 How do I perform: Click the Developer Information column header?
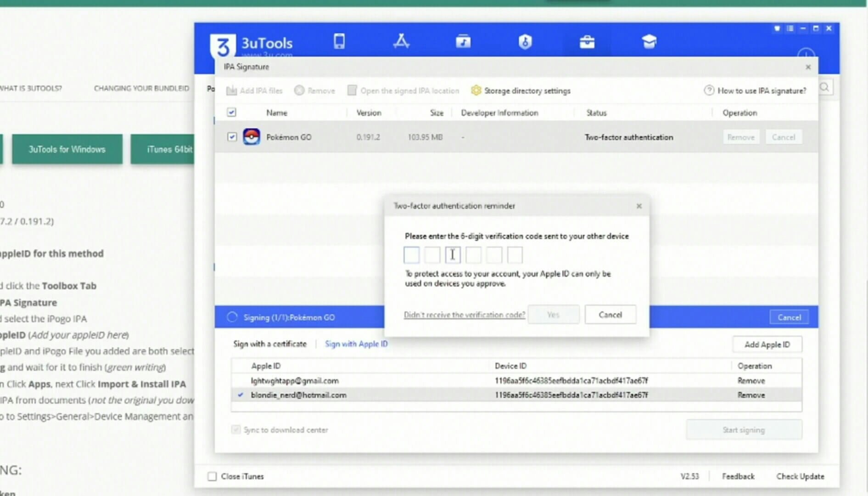(x=499, y=113)
